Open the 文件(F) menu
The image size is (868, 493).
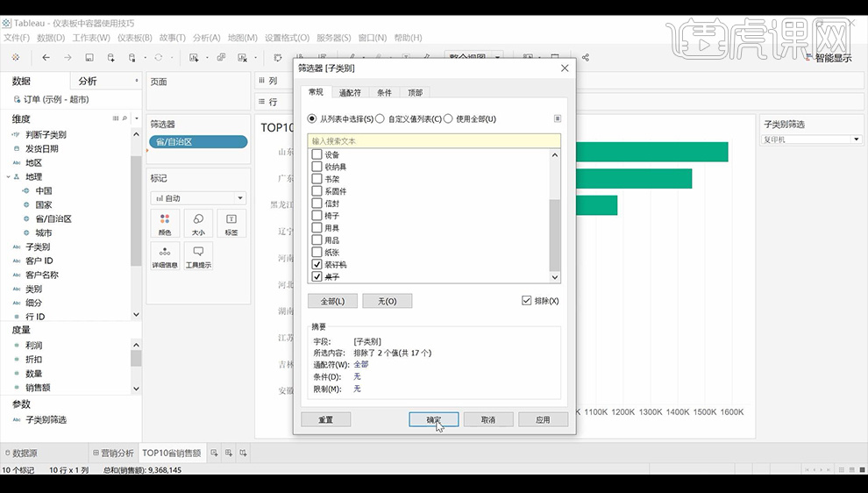[x=17, y=38]
